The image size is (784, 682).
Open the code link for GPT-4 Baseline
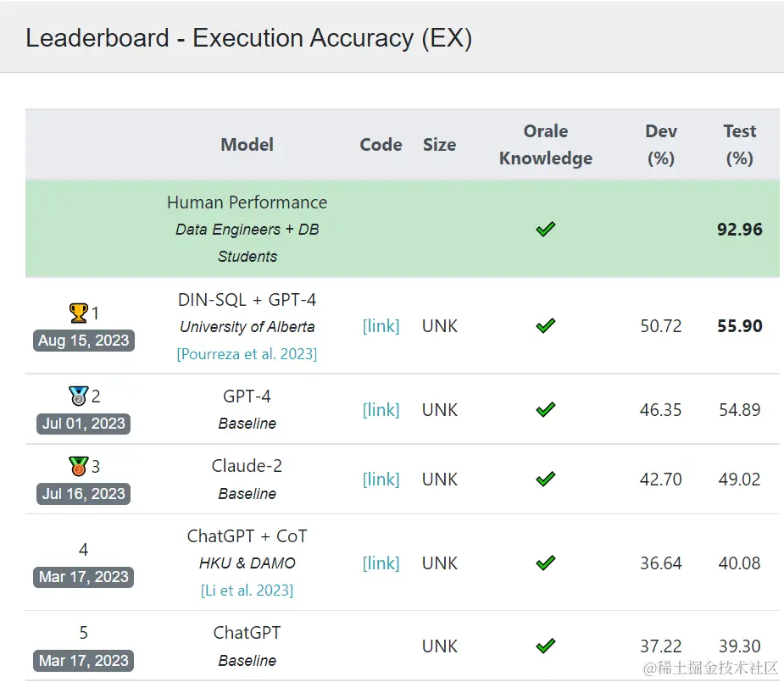[x=381, y=409]
